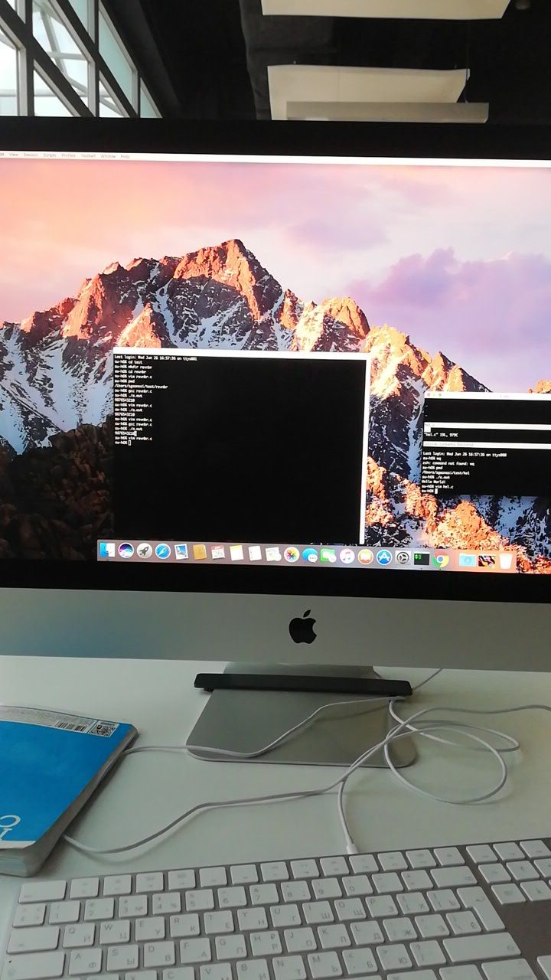Open the Scripts menu
The width and height of the screenshot is (551, 980).
(x=50, y=155)
